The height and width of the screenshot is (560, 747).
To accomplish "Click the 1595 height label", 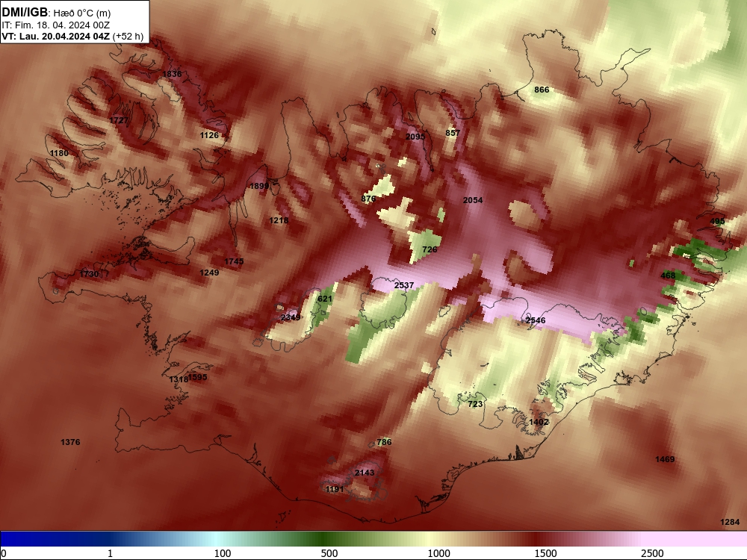I will (x=198, y=376).
